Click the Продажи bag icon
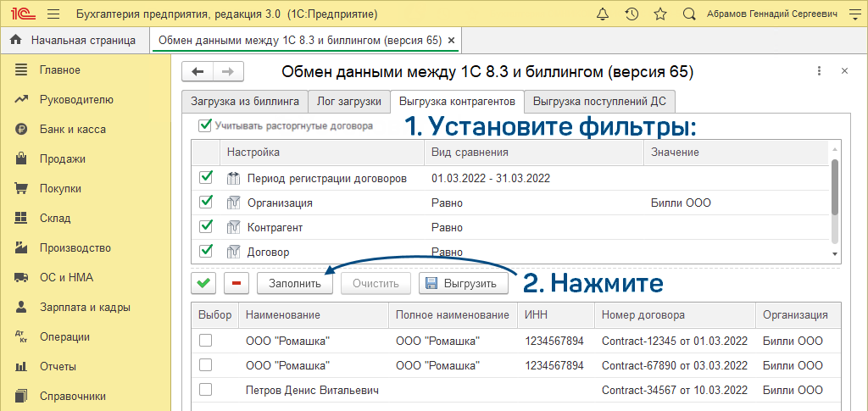The width and height of the screenshot is (868, 411). click(x=21, y=158)
